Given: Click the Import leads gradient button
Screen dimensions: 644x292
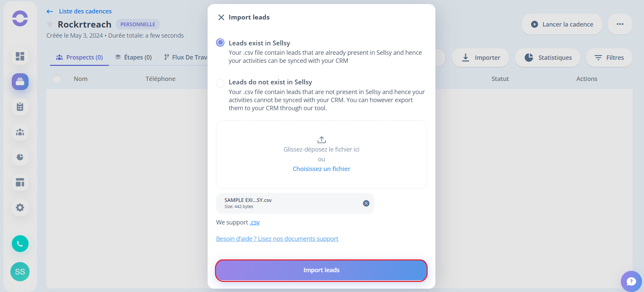Looking at the screenshot, I should [321, 270].
